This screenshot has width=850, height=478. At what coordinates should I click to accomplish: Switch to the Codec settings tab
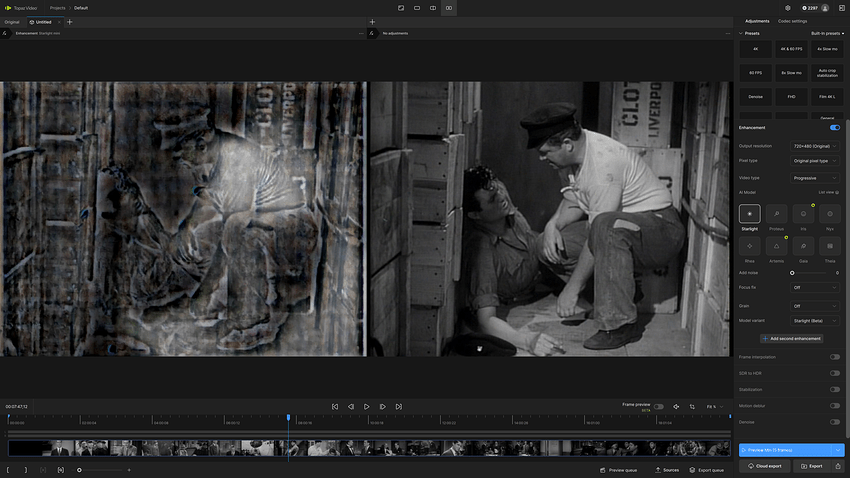(792, 21)
